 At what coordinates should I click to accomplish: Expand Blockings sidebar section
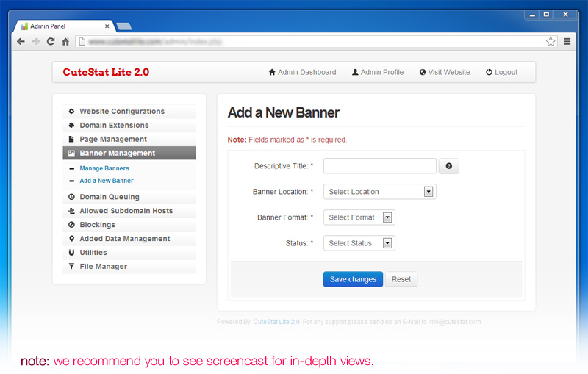tap(129, 225)
